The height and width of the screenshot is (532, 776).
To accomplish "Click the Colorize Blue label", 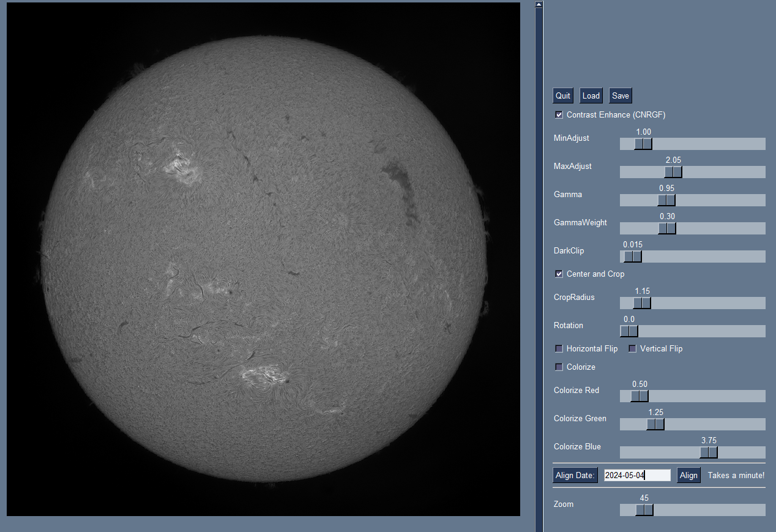I will (576, 447).
